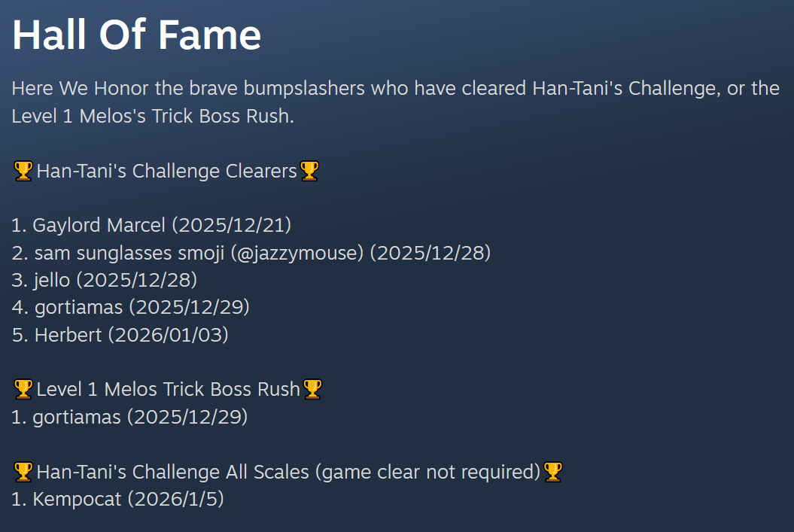Click the Hall Of Fame heading
This screenshot has width=794, height=532.
coord(136,35)
